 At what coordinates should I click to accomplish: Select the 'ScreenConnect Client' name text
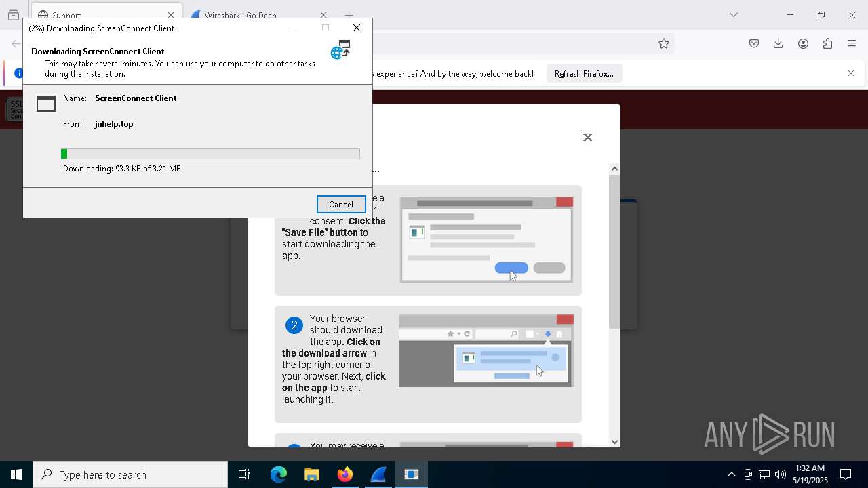coord(136,98)
